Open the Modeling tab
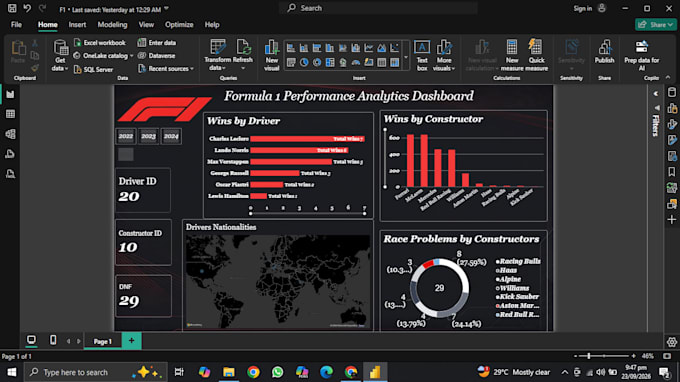Screen dimensions: 680x382 pos(112,25)
